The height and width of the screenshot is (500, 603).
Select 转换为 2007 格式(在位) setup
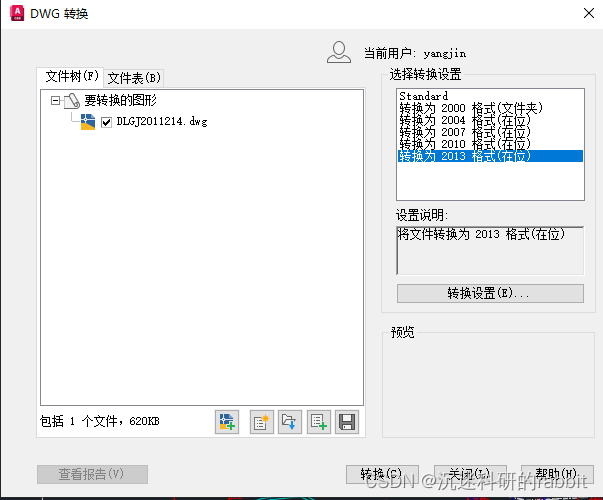(x=490, y=132)
